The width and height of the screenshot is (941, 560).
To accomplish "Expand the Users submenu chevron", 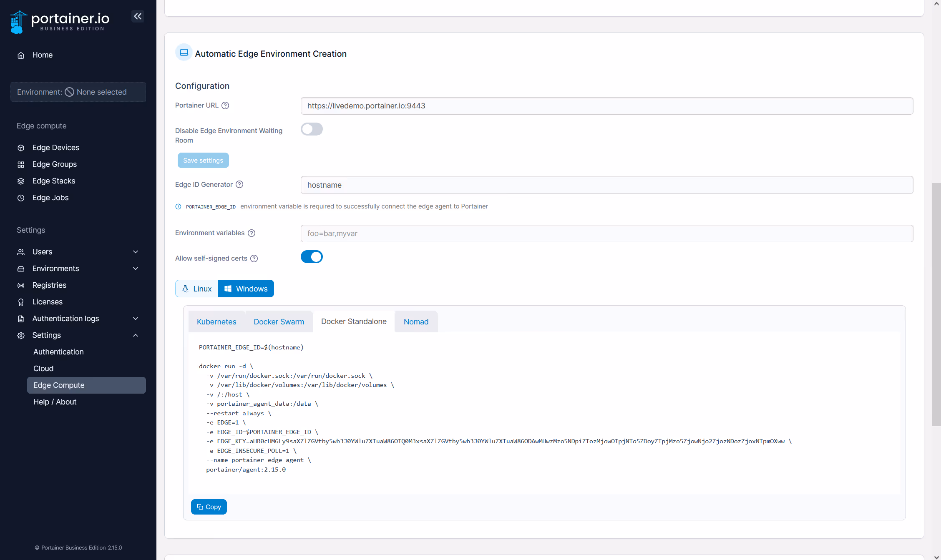I will (x=136, y=252).
